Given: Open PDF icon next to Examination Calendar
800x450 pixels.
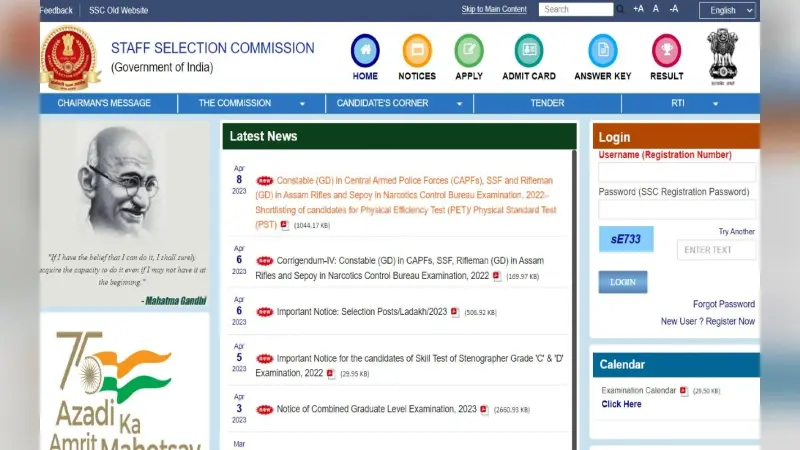Looking at the screenshot, I should tap(684, 391).
